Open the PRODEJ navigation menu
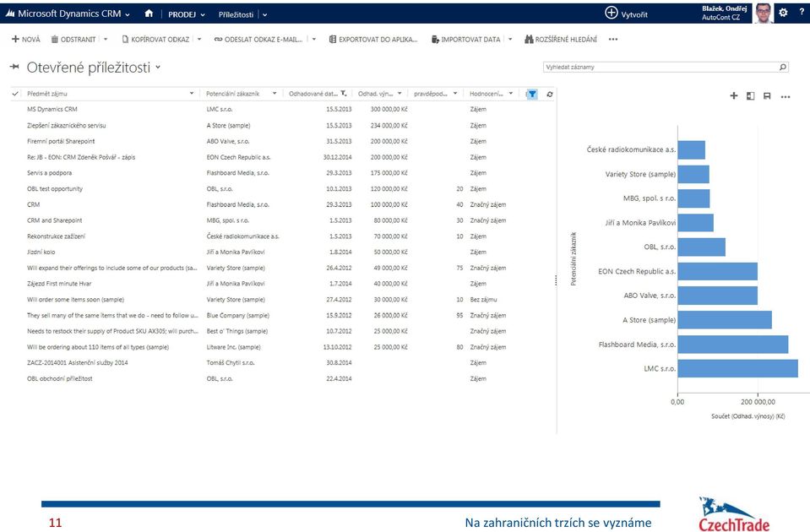Screen dimensions: 810x532 click(182, 14)
